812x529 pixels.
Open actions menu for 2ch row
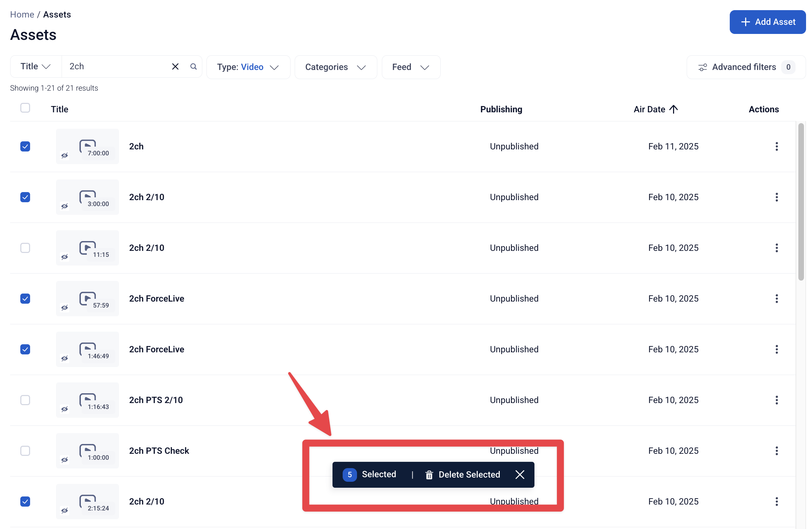(777, 147)
